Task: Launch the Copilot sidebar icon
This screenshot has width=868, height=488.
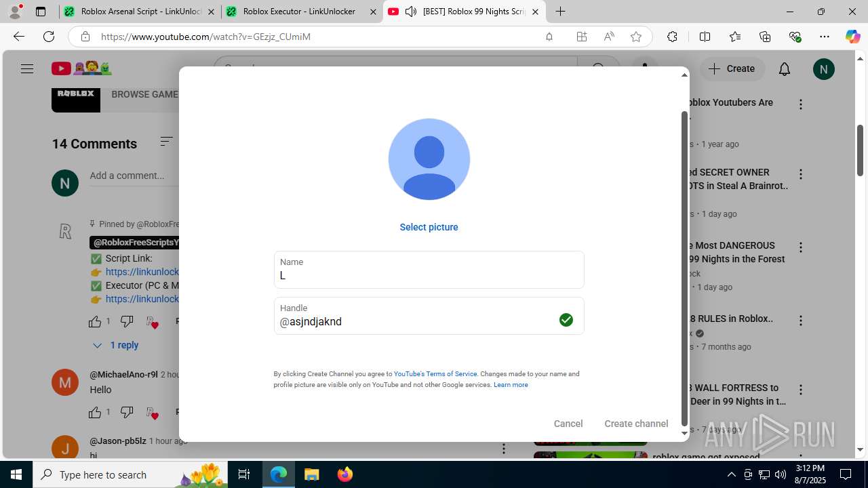Action: coord(852,37)
